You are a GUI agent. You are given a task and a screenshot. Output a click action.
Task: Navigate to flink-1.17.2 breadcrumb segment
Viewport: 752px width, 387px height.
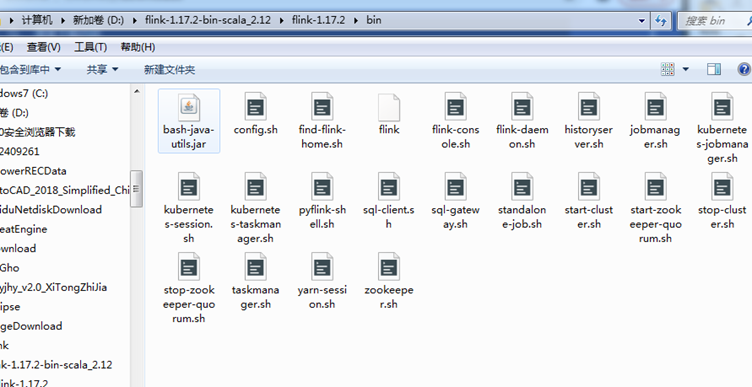[x=318, y=20]
